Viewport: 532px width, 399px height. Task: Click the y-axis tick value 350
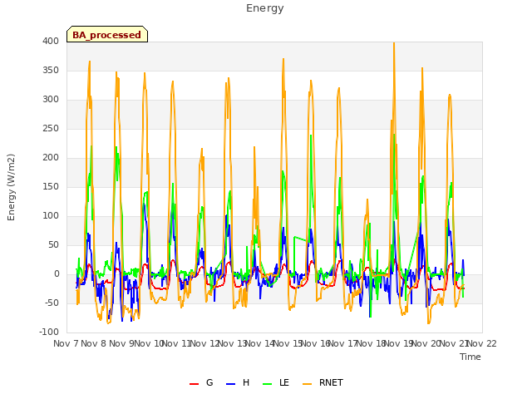[51, 70]
